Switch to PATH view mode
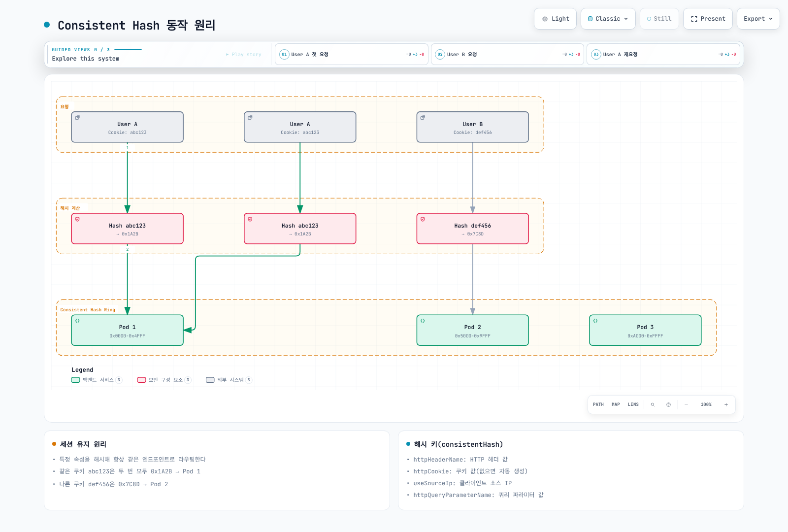This screenshot has height=532, width=788. pos(598,404)
